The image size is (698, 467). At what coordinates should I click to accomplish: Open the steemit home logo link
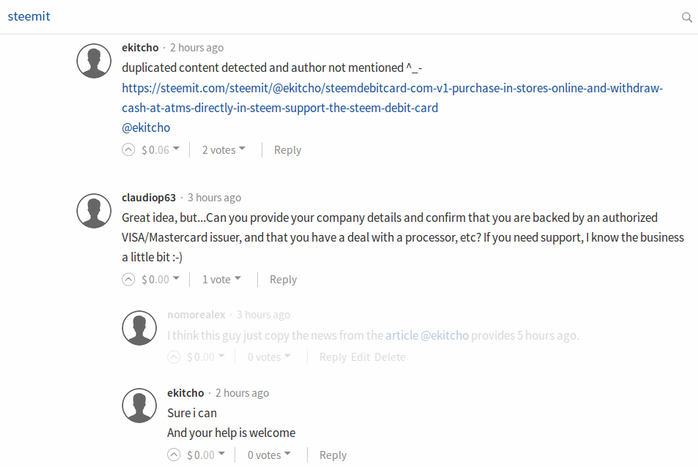[x=29, y=16]
